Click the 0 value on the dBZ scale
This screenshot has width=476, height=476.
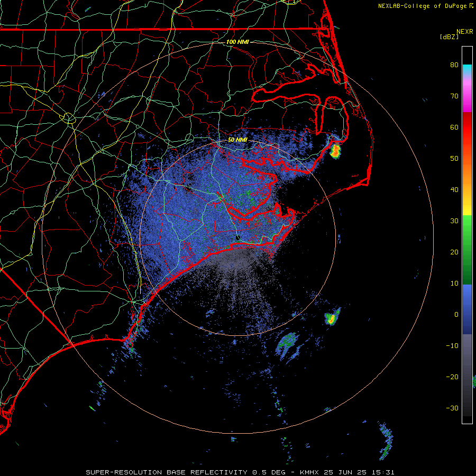click(456, 315)
